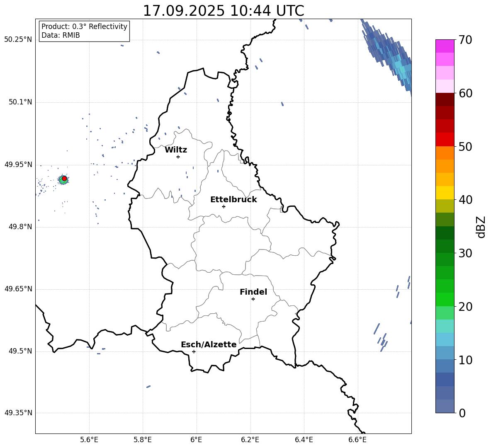Image resolution: width=491 pixels, height=448 pixels.
Task: Click the 50.1°N latitude label
Action: 20,102
